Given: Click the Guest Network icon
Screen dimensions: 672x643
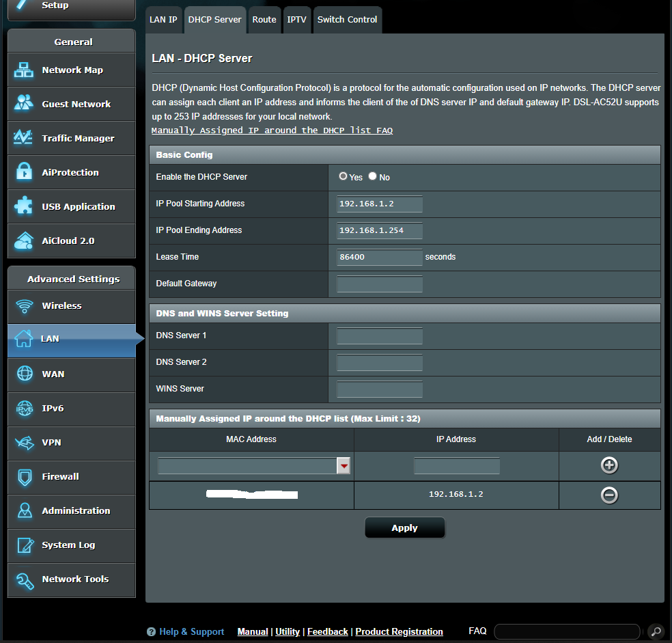Looking at the screenshot, I should (x=24, y=104).
